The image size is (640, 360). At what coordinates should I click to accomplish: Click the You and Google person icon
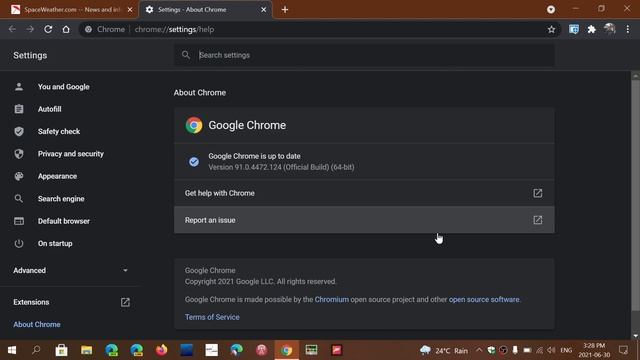(19, 87)
